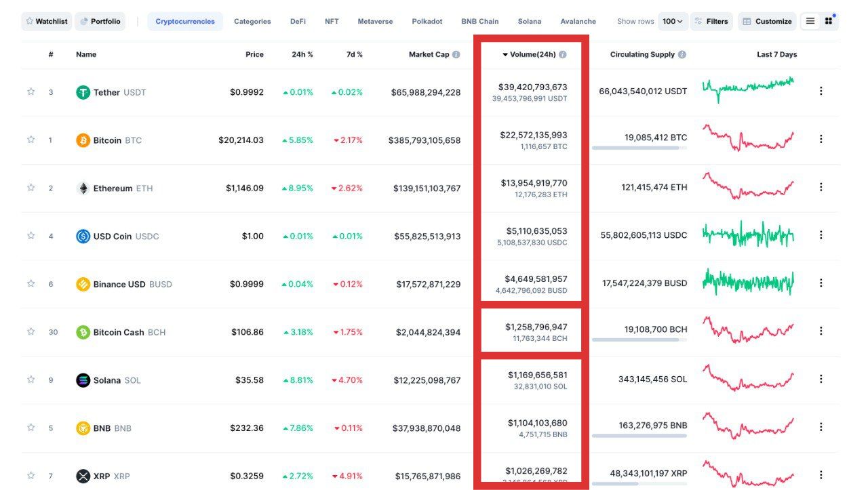
Task: Open the BNB Chain tab
Action: click(480, 21)
